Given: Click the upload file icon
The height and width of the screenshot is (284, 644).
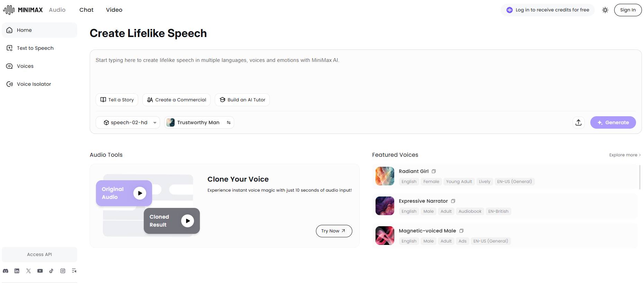Looking at the screenshot, I should click(579, 122).
